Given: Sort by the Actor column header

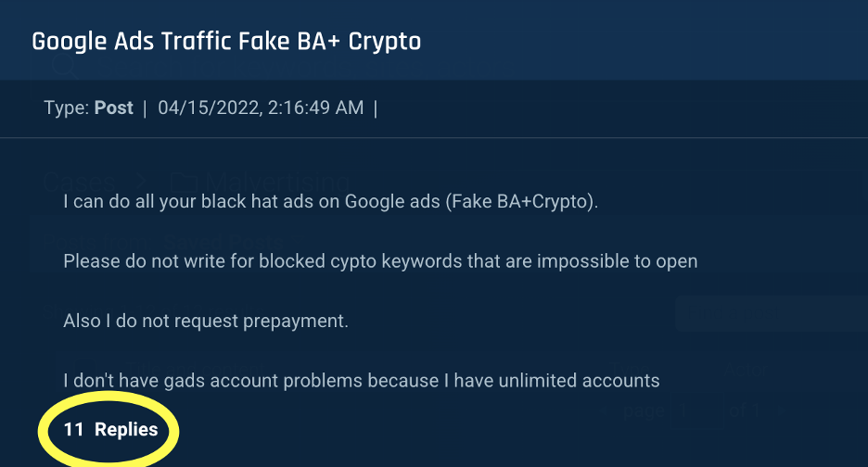Looking at the screenshot, I should tap(745, 369).
